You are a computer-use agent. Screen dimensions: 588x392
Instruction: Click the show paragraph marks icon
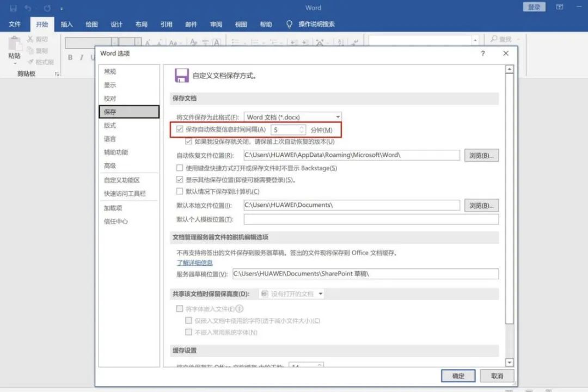pyautogui.click(x=354, y=42)
